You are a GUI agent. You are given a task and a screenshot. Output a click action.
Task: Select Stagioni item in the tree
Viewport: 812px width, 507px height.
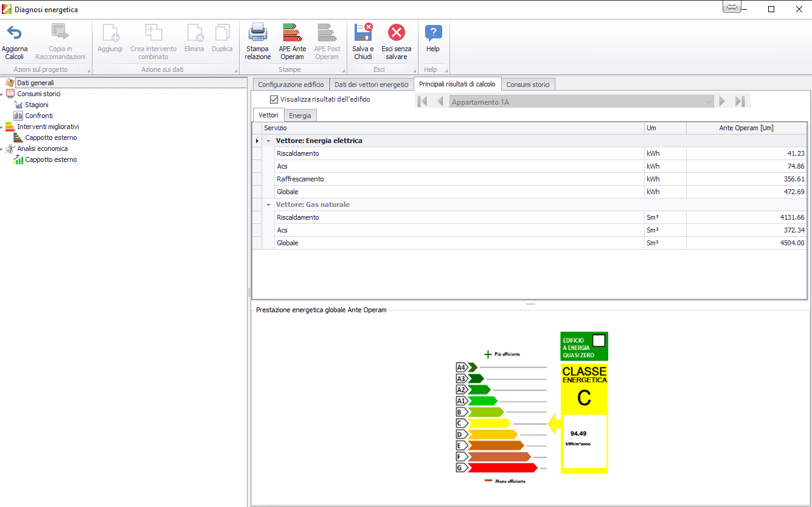(x=36, y=105)
